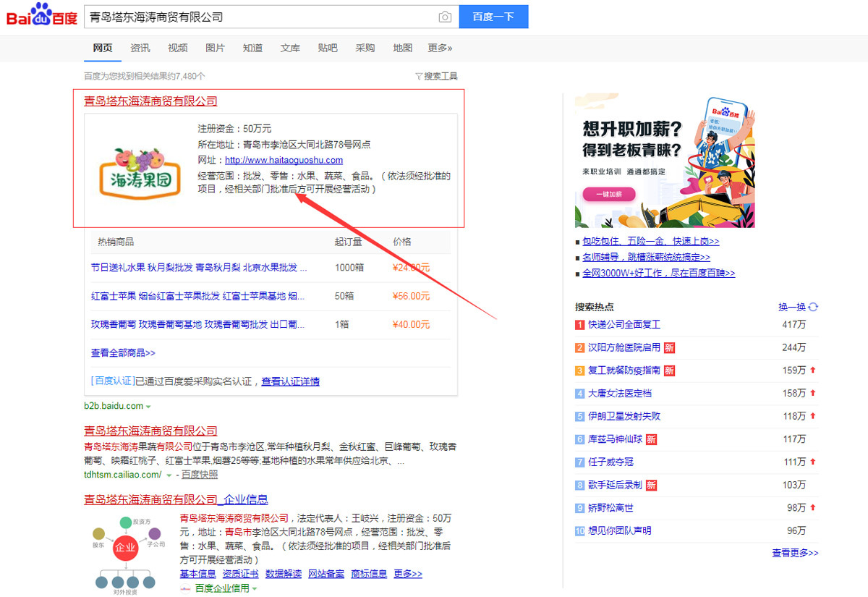The width and height of the screenshot is (868, 597).
Task: Open the 商标信息 link
Action: pyautogui.click(x=369, y=574)
